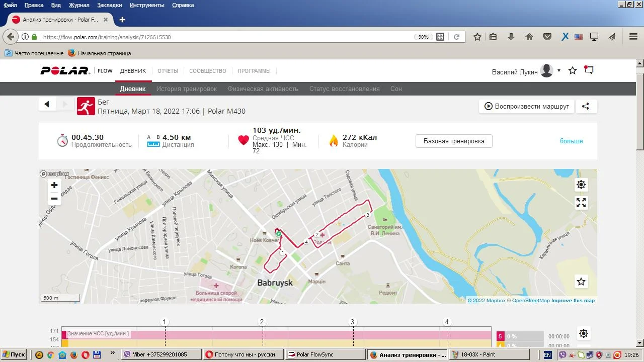Click the Начальная страница bookmark
The image size is (644, 362).
point(100,53)
